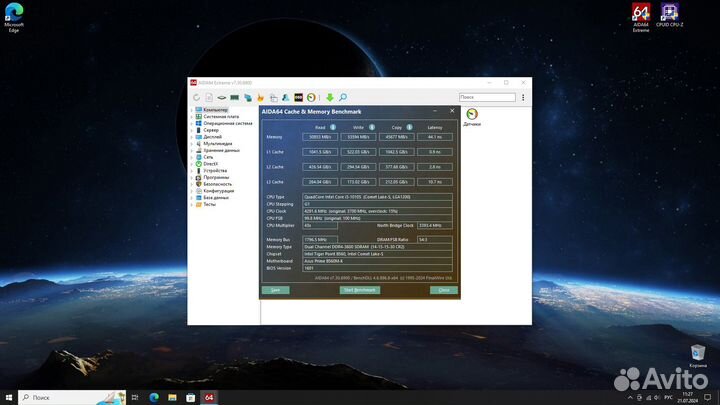
Task: Expand the Мультимедиа tree node arrow
Action: [x=191, y=144]
